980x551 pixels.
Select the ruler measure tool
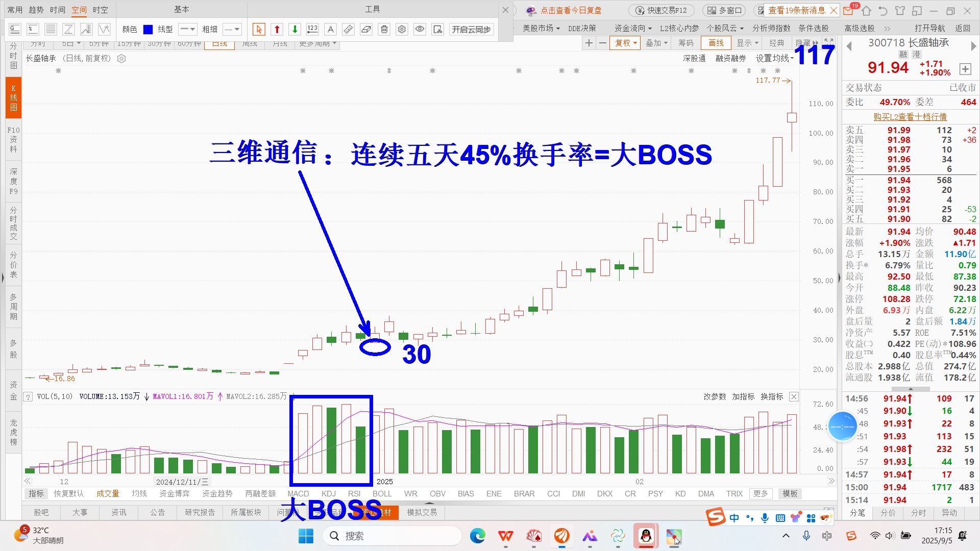click(x=348, y=29)
